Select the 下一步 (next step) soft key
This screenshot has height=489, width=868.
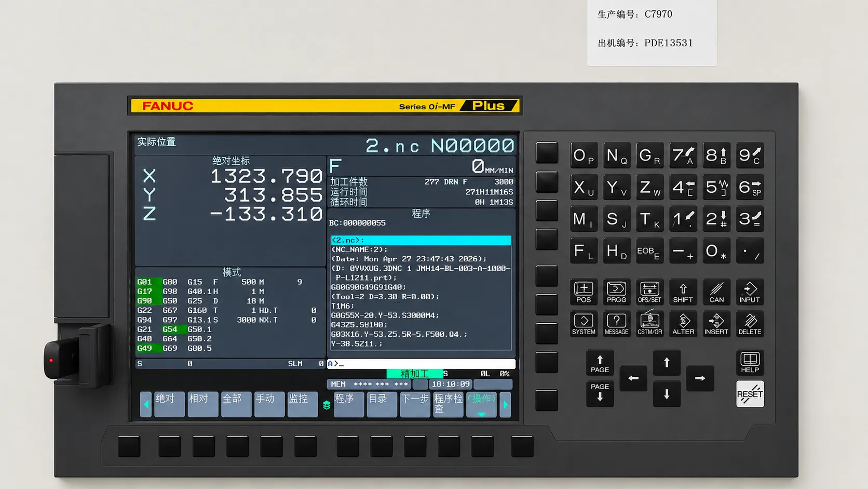pos(415,404)
